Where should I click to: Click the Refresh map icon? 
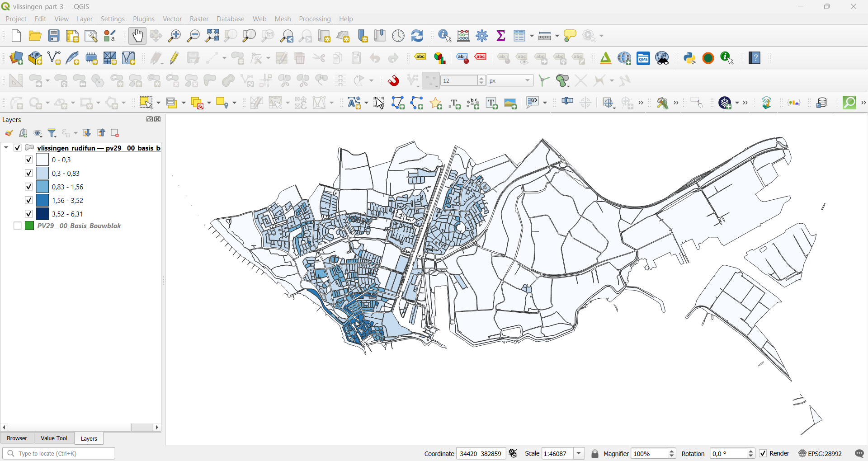(x=417, y=36)
